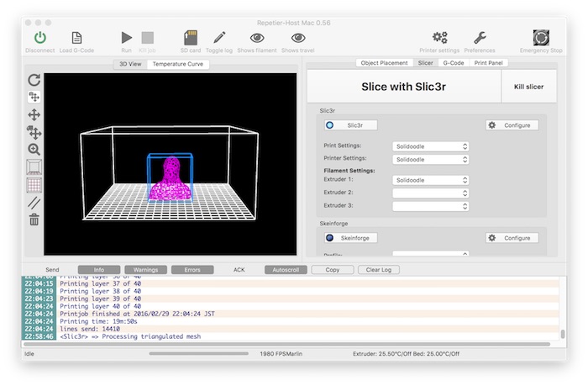Toggle the Send log filter

point(52,270)
